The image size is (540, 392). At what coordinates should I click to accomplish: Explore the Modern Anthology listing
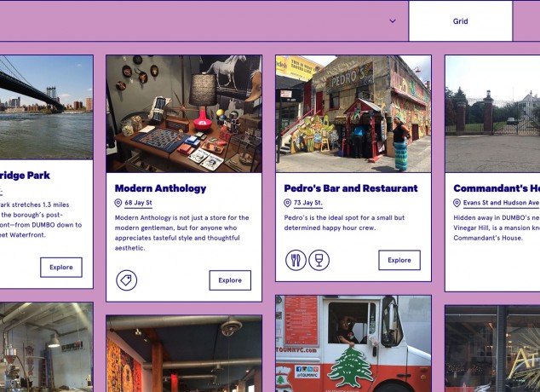230,280
